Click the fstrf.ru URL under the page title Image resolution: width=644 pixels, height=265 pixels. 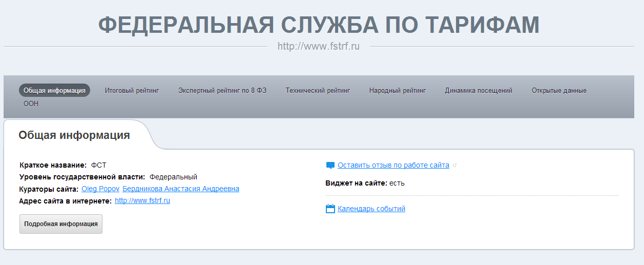[x=318, y=46]
